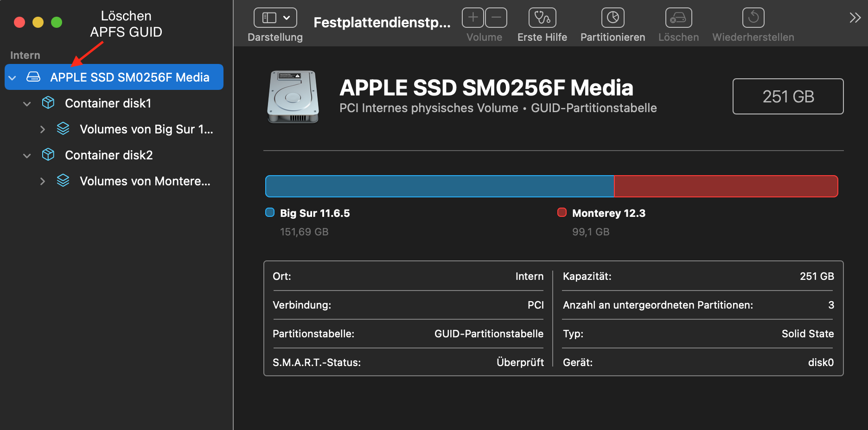
Task: Click the Monterey volumes stack icon
Action: (63, 181)
